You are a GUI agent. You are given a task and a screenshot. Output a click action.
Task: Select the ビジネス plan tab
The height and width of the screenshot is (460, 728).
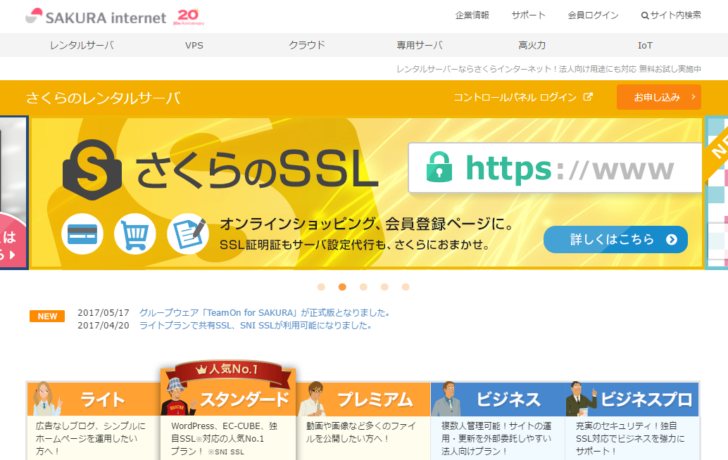click(498, 399)
